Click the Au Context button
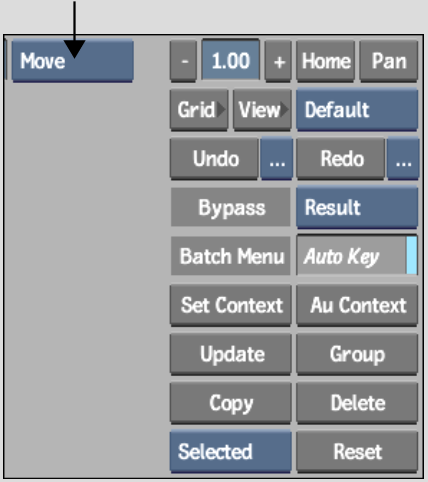The height and width of the screenshot is (482, 428). pos(357,305)
